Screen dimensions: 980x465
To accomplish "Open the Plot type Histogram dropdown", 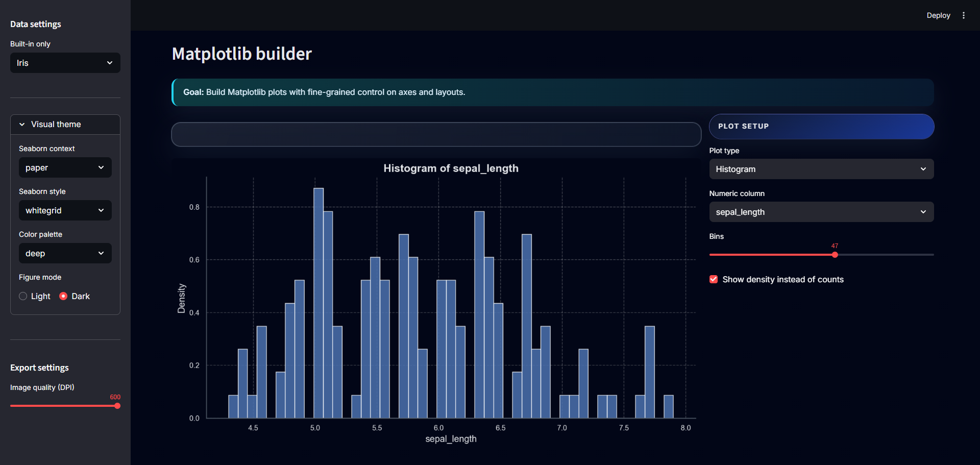I will coord(821,169).
